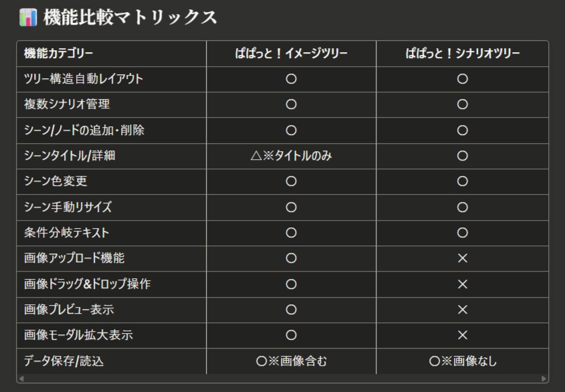The height and width of the screenshot is (392, 565).
Task: Click the ツリー構造自動レイアウト row label
Action: pos(84,79)
